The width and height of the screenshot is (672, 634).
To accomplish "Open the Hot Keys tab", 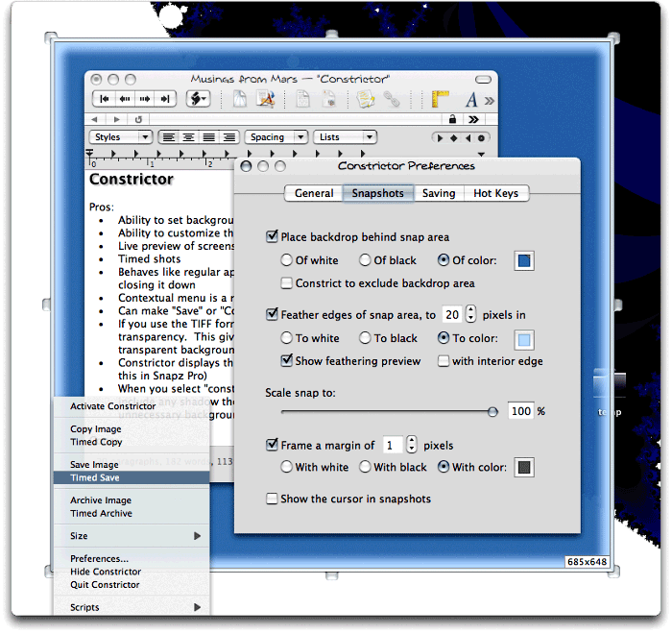I will click(x=496, y=193).
